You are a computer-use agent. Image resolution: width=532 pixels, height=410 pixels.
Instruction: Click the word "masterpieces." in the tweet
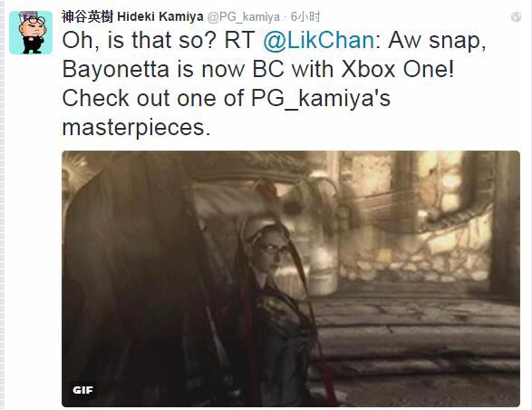click(x=136, y=128)
